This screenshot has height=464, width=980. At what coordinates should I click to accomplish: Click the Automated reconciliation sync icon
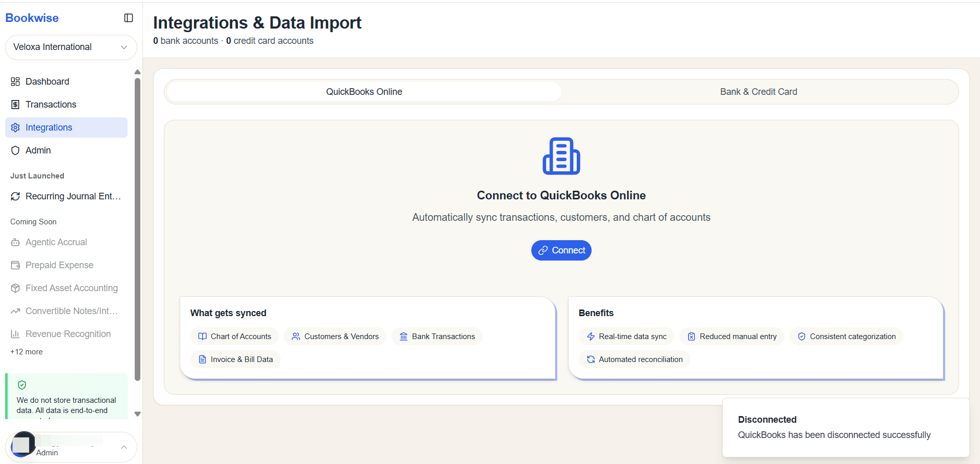[x=591, y=359]
